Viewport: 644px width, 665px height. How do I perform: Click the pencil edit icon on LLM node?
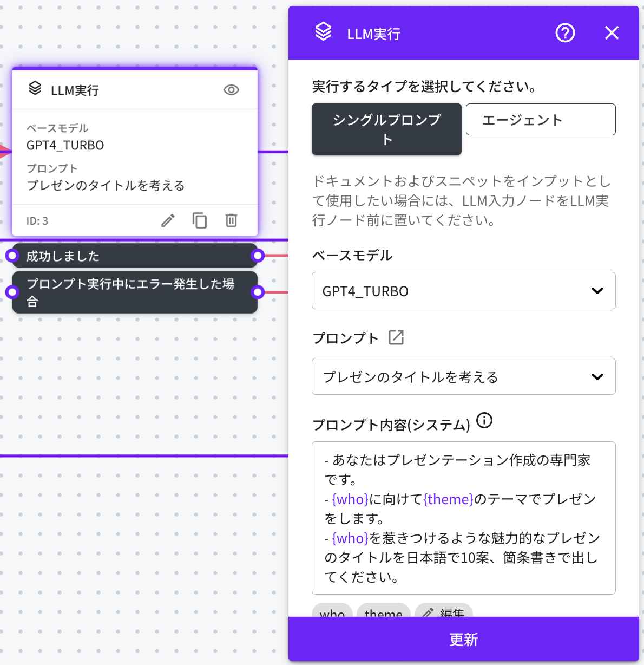(x=168, y=220)
